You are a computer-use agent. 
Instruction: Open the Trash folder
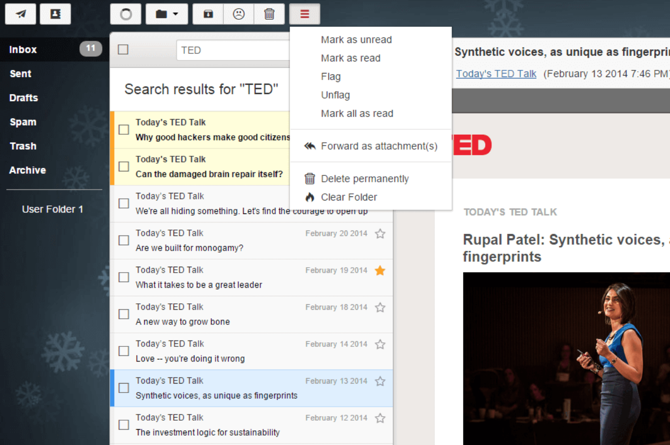pos(23,146)
